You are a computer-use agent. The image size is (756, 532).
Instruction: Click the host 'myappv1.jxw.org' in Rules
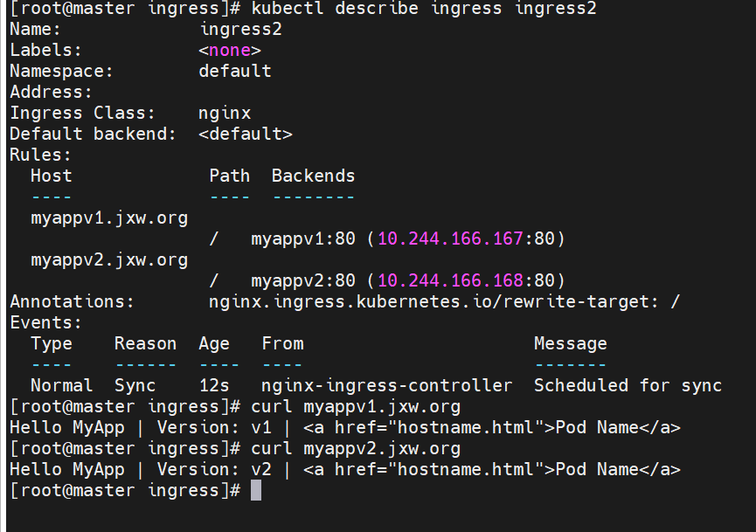click(109, 218)
